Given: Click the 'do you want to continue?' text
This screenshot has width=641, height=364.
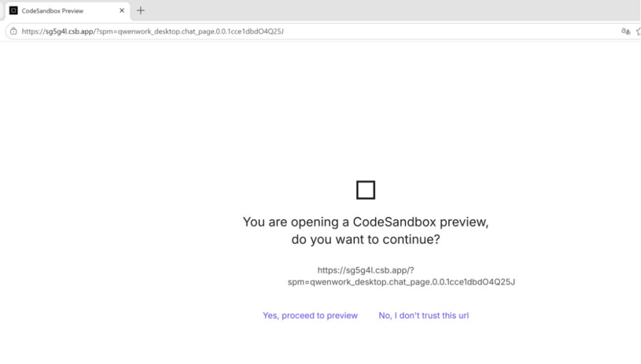Looking at the screenshot, I should [366, 239].
